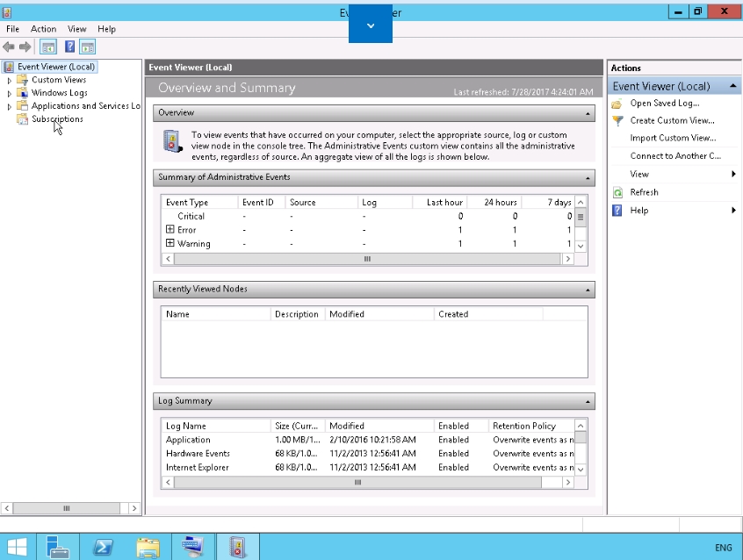Click scroll-down arrow in Administrative Events list
The width and height of the screenshot is (743, 560).
[581, 246]
